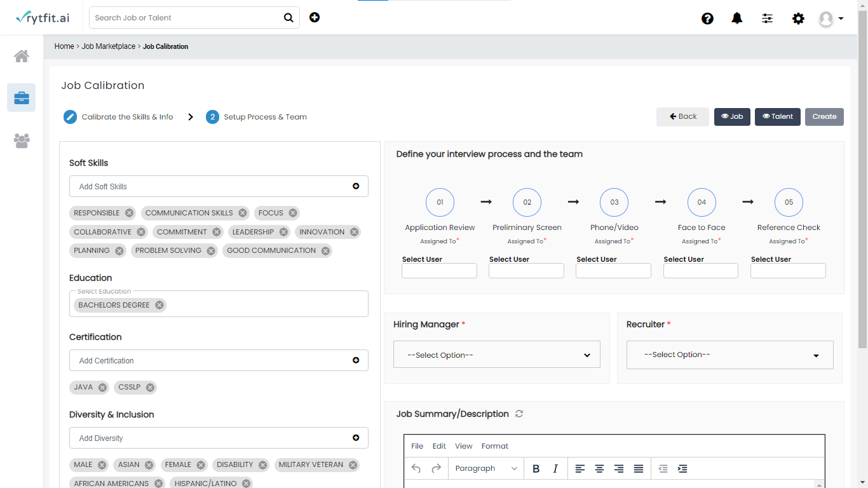Click the search magnifier icon
This screenshot has height=488, width=868.
[288, 18]
